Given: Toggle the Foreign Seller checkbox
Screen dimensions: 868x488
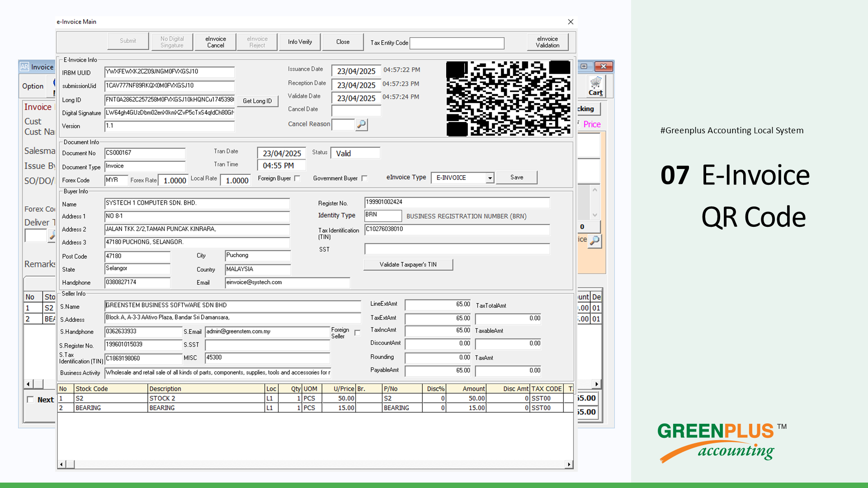Looking at the screenshot, I should click(357, 333).
